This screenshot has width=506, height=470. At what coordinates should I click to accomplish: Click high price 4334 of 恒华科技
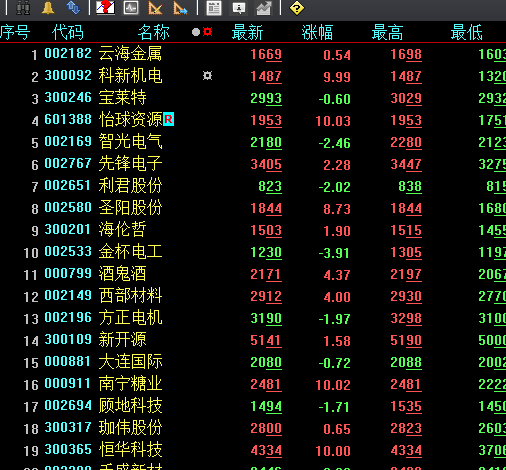(406, 451)
